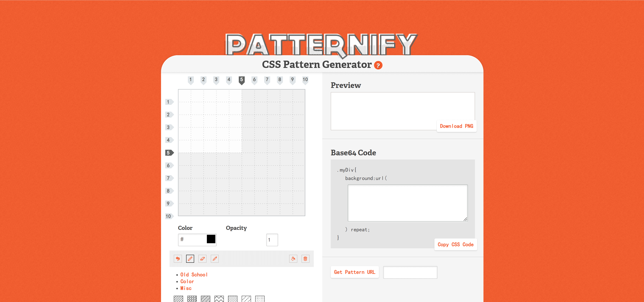
Task: Select the Pencil drawing tool
Action: (190, 259)
